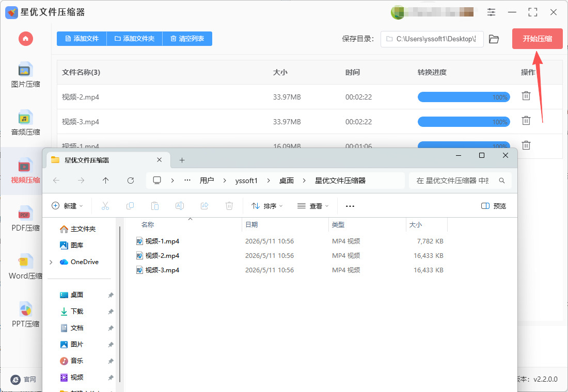The image size is (568, 392).
Task: Expand the hidden breadcrumb ellipsis
Action: (x=187, y=180)
